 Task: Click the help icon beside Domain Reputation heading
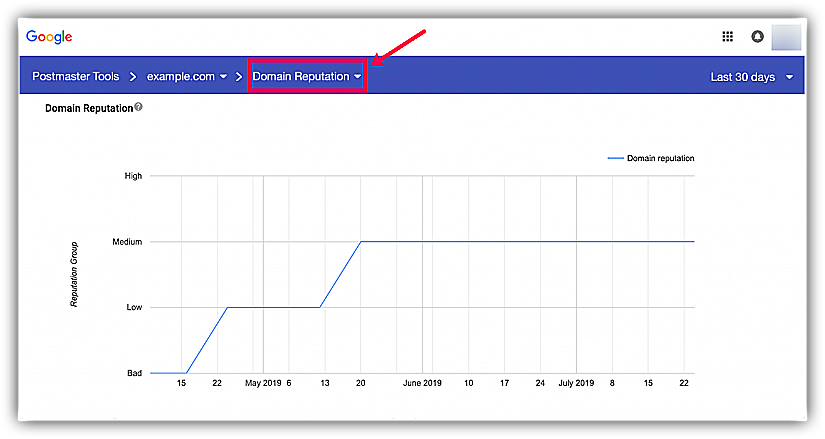(x=138, y=107)
